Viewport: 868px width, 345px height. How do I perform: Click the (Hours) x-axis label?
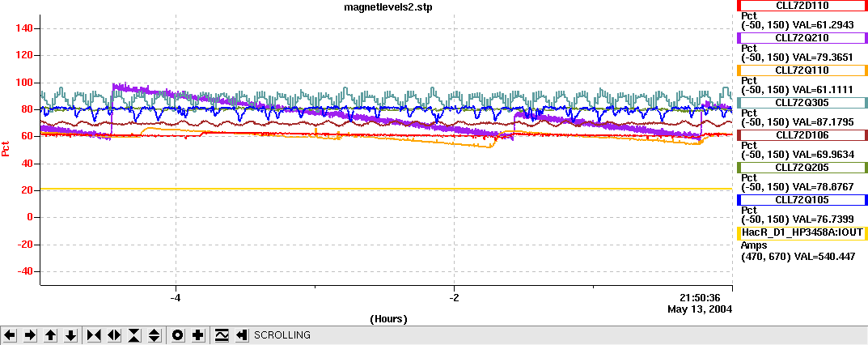pos(388,319)
